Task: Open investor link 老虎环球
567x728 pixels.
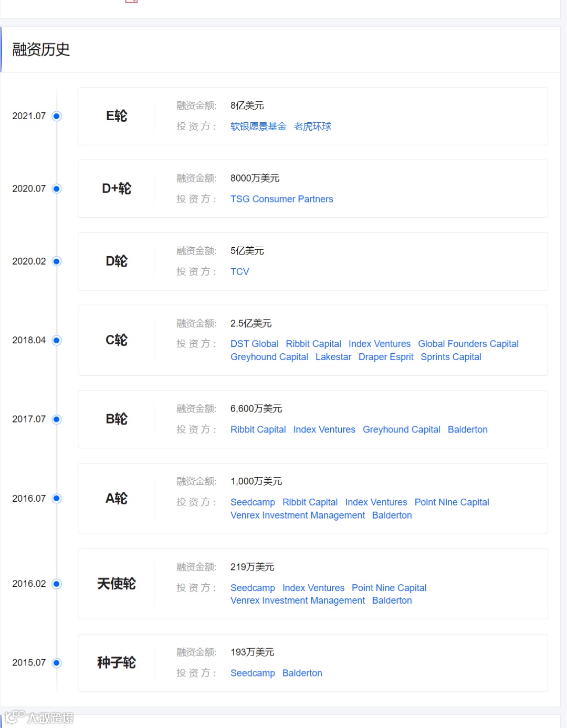Action: point(312,126)
